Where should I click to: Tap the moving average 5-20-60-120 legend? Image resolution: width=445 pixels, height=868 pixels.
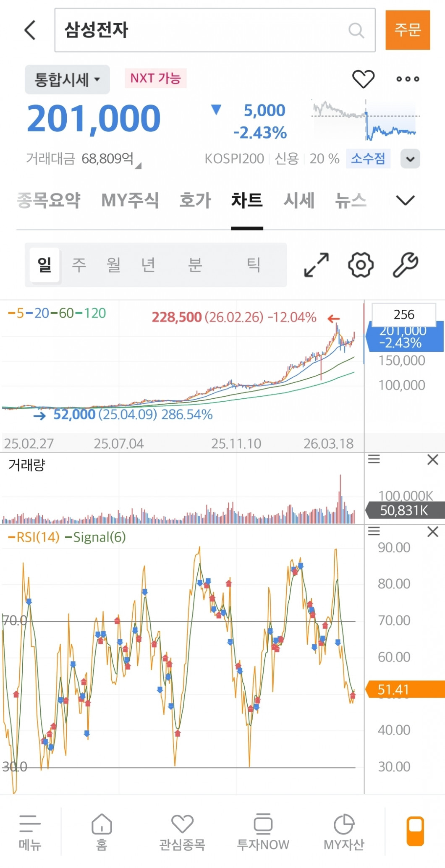(x=57, y=313)
